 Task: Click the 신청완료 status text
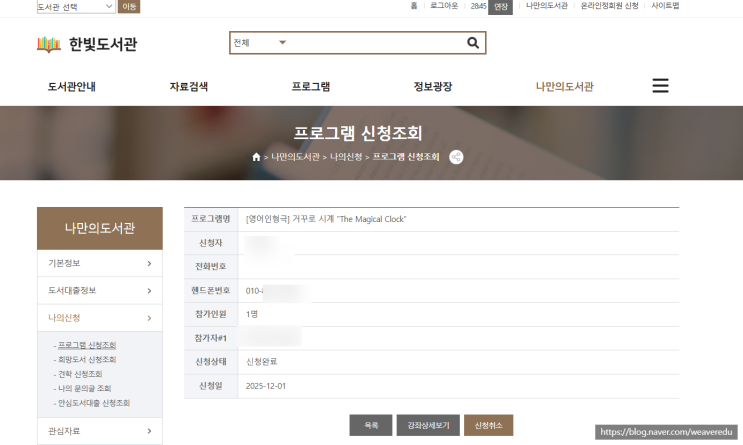(262, 362)
